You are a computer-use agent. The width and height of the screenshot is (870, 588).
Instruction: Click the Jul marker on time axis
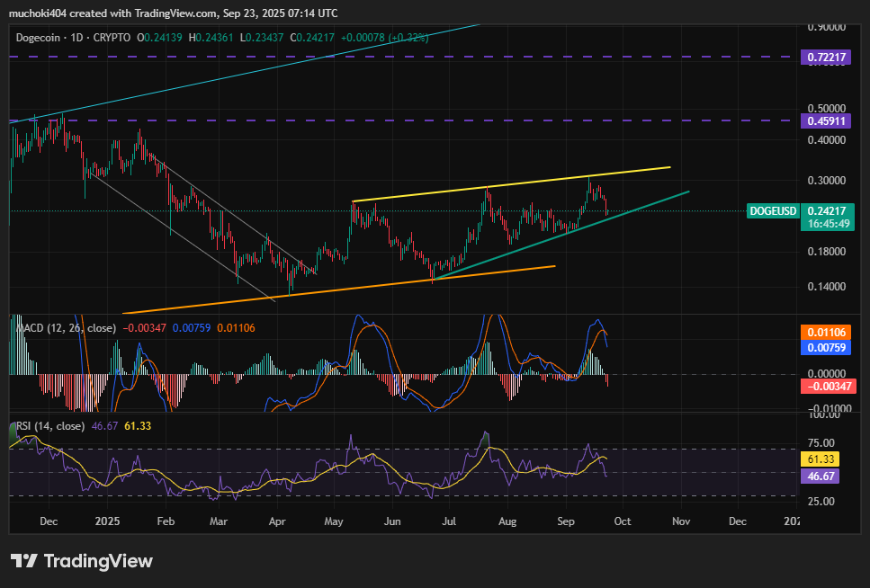click(x=450, y=521)
